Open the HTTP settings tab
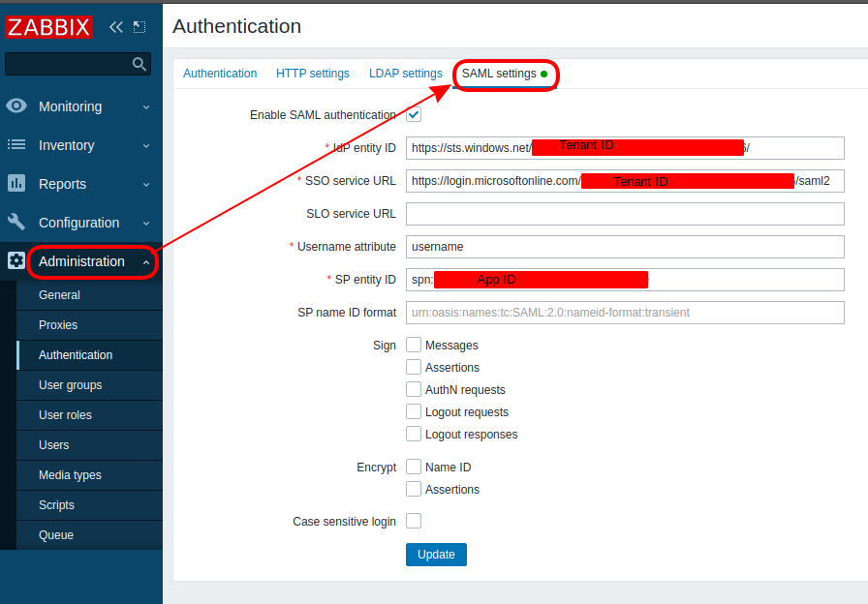The width and height of the screenshot is (868, 604). click(x=313, y=74)
